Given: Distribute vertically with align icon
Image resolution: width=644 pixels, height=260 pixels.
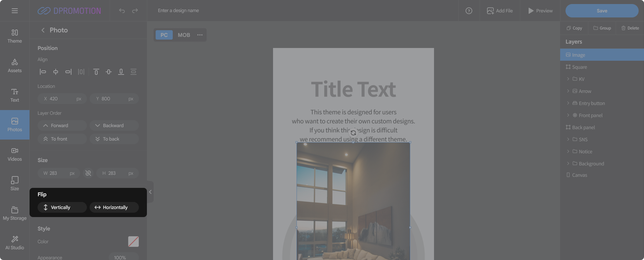Looking at the screenshot, I should tap(133, 72).
